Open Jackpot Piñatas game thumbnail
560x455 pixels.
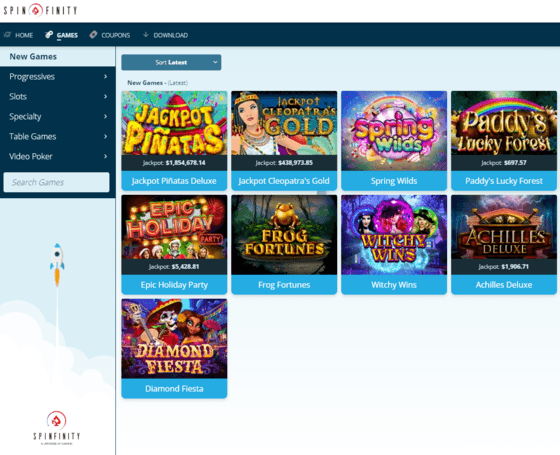point(174,123)
